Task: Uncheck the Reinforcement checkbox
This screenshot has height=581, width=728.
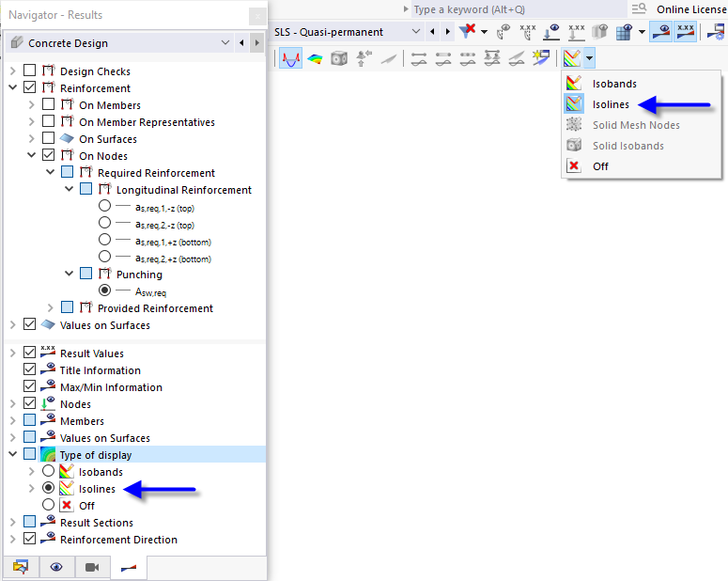Action: (x=30, y=86)
